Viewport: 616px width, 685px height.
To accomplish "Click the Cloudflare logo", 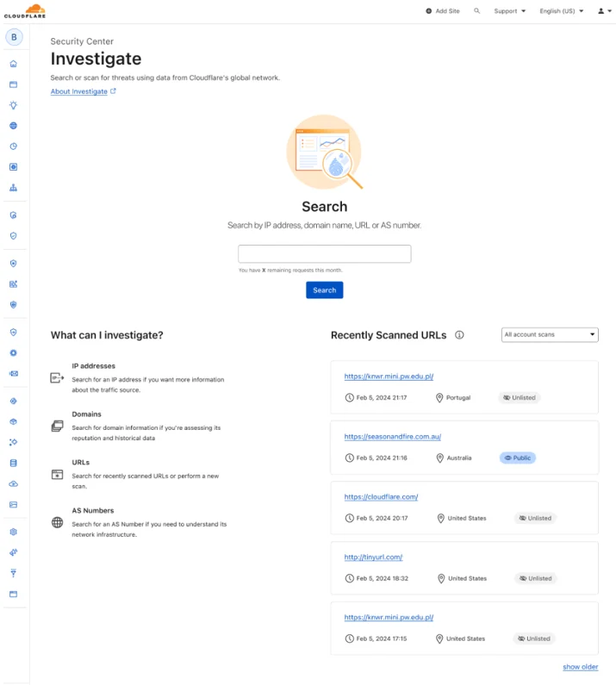I will click(25, 11).
